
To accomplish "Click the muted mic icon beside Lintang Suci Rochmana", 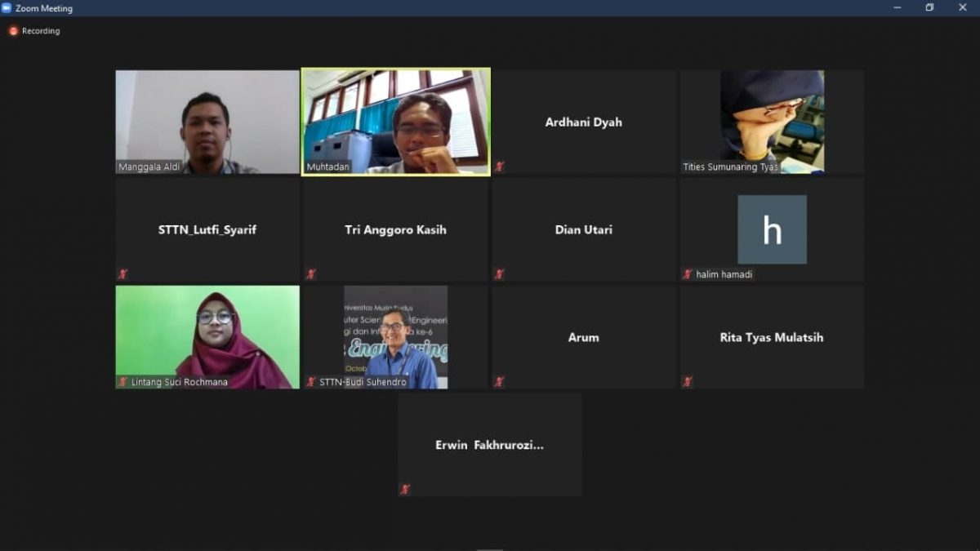I will coord(122,382).
